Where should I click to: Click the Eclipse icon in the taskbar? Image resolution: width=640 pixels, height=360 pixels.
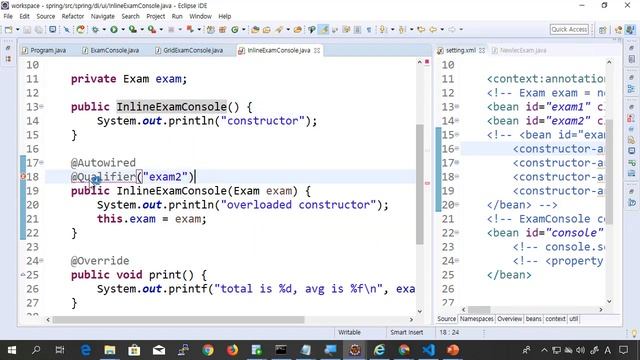tap(355, 350)
